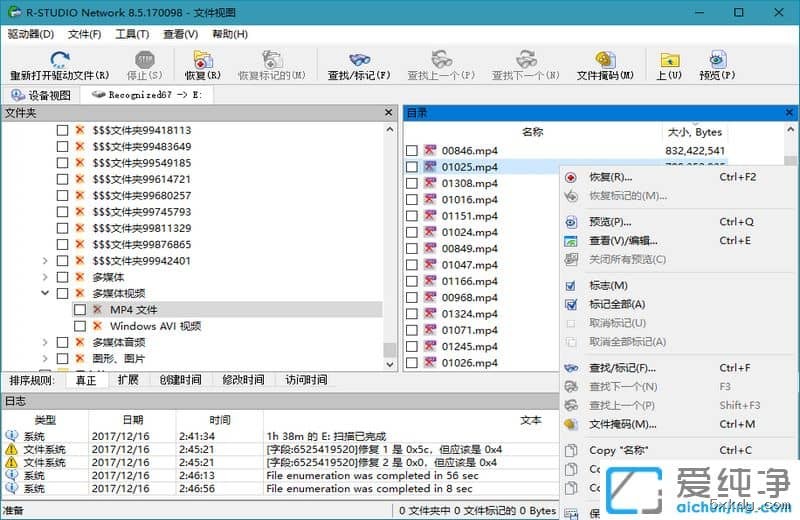Screen dimensions: 800x520
Task: Check the box for MP4 文件 folder
Action: [x=80, y=310]
